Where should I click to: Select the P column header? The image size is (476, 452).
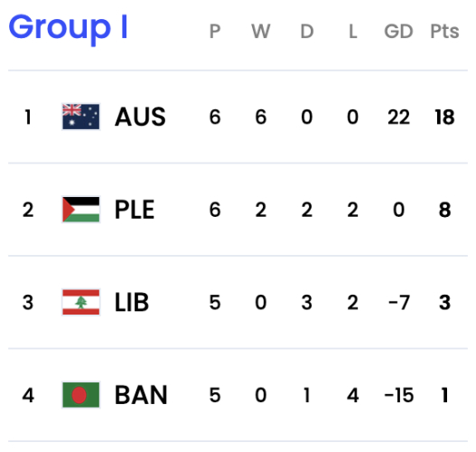(x=215, y=31)
